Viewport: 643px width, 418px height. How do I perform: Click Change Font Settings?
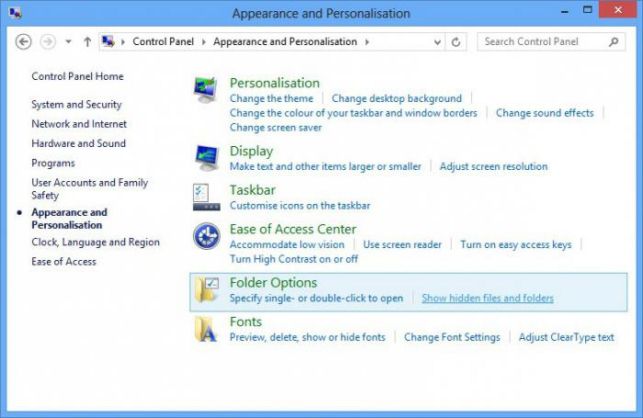pos(452,337)
